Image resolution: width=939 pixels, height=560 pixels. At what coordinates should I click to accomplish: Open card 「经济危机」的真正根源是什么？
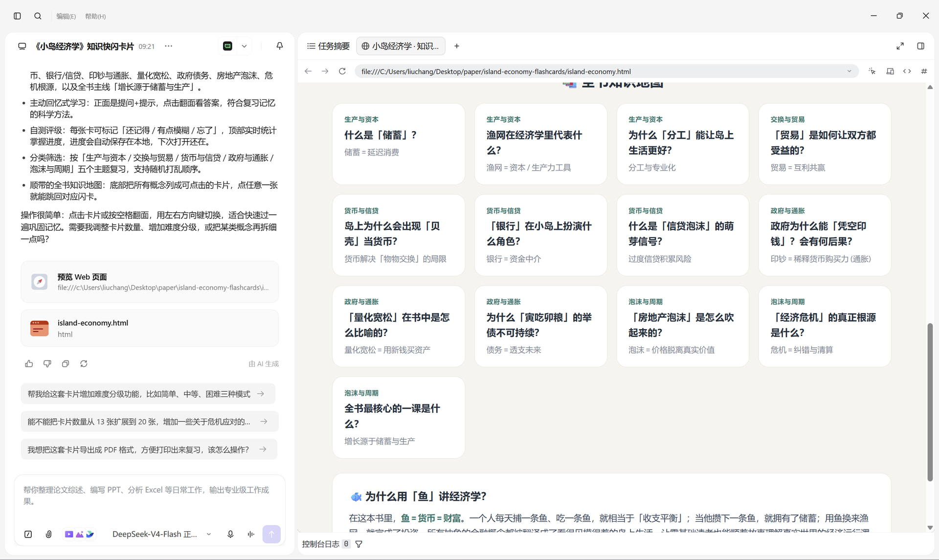(x=825, y=326)
